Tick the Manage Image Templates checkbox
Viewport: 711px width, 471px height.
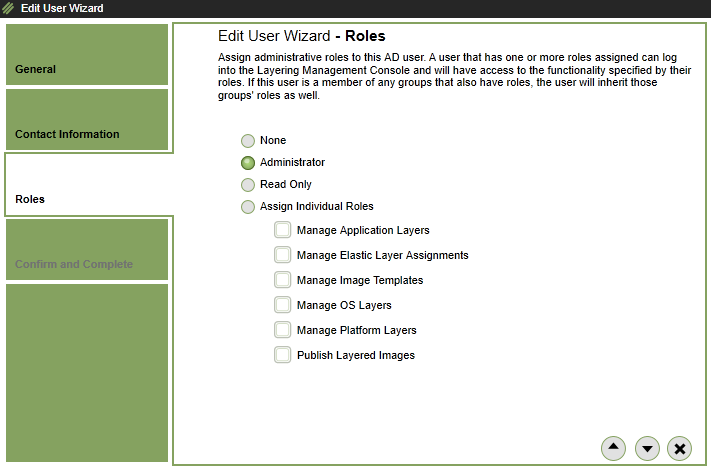(x=283, y=281)
